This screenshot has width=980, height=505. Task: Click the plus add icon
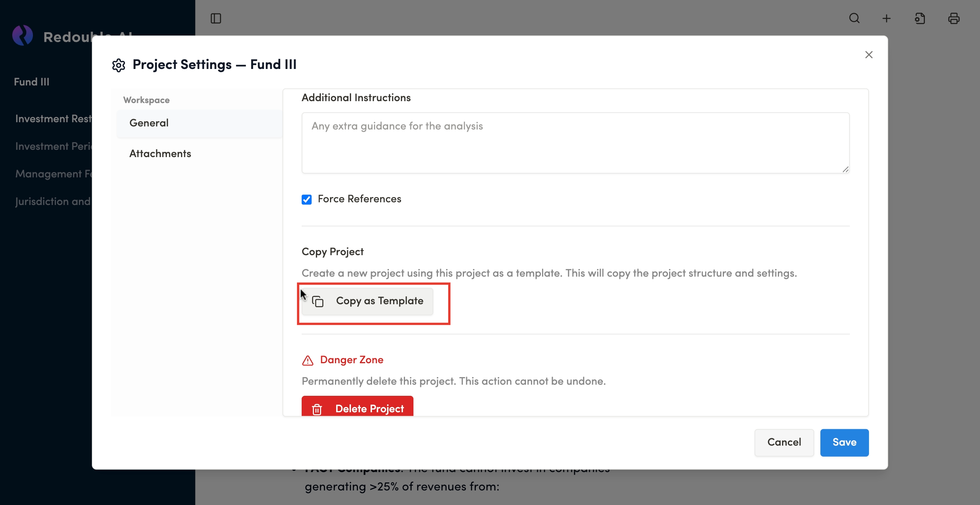[x=887, y=18]
